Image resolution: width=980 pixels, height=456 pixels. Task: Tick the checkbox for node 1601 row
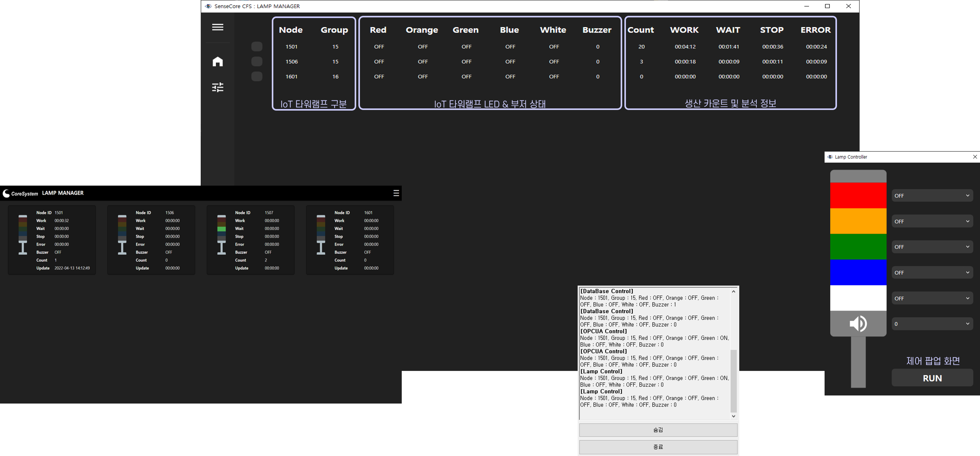(x=257, y=76)
